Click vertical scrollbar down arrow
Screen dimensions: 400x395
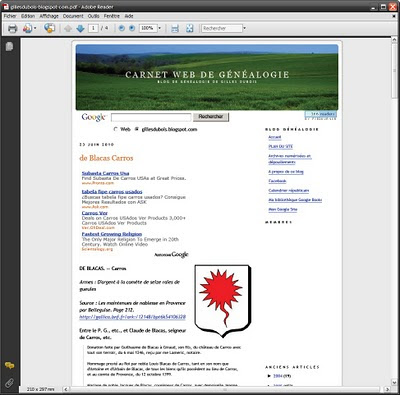(x=394, y=382)
